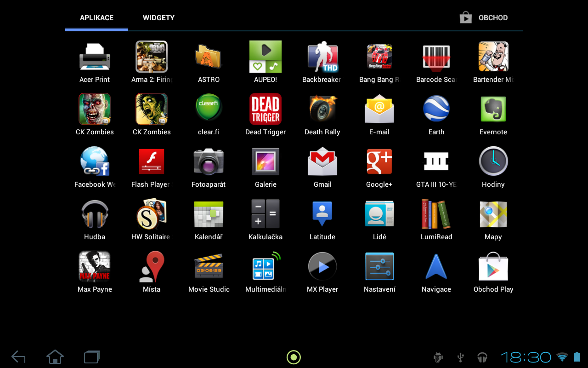Start the Backbreaker THD game

click(322, 57)
